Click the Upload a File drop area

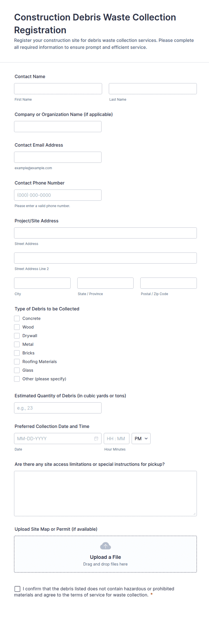[105, 554]
